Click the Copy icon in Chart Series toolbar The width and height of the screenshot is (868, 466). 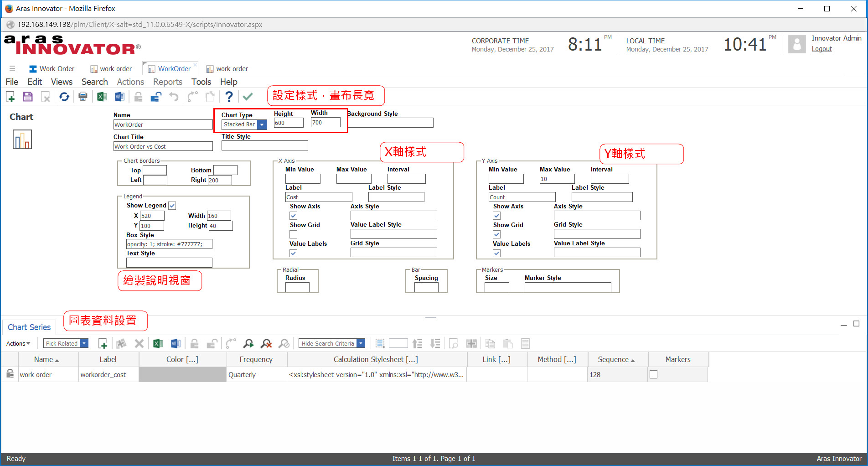(491, 344)
